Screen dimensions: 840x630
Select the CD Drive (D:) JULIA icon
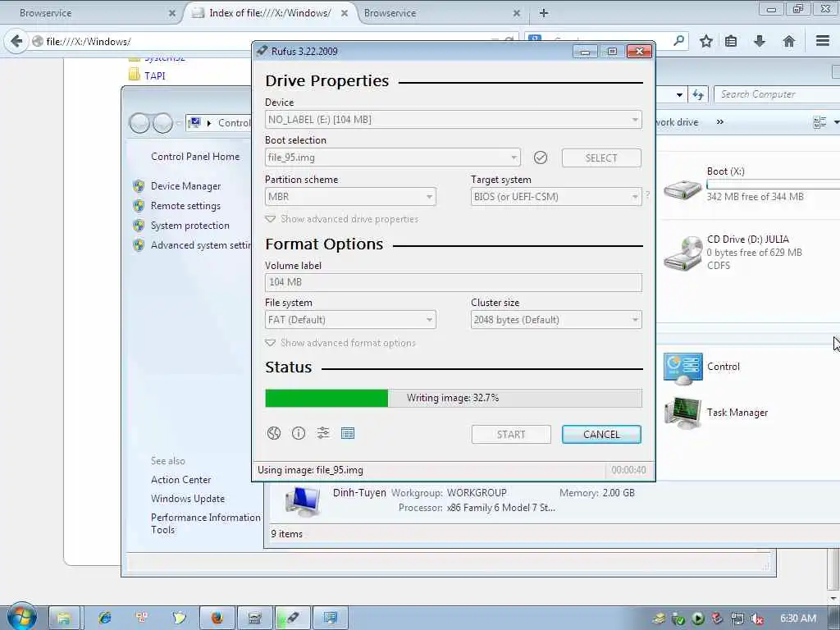683,253
